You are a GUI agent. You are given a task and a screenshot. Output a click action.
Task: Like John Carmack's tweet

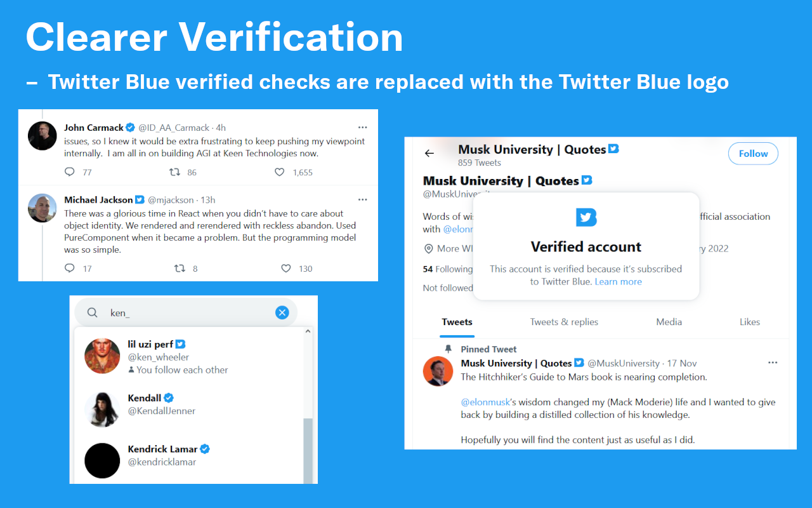[x=280, y=172]
